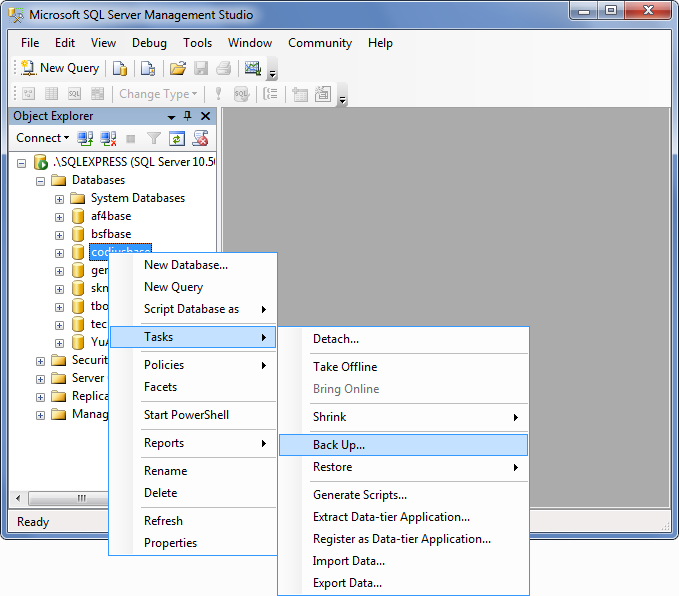Click the Open File folder icon
The image size is (679, 596).
tap(178, 68)
